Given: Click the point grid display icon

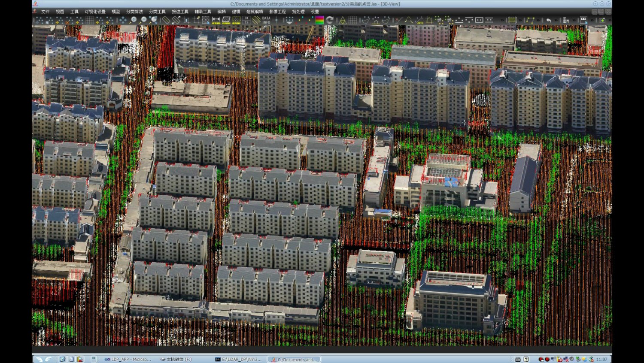Looking at the screenshot, I should [90, 20].
